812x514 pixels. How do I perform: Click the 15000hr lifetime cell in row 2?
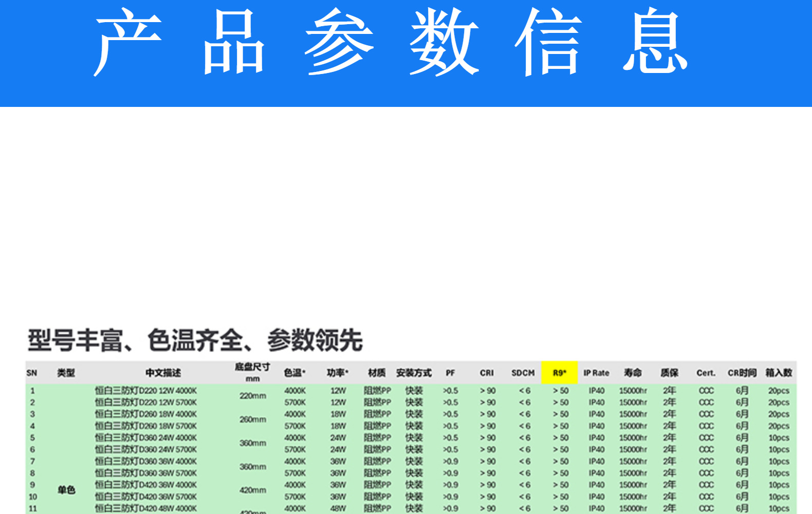(x=633, y=402)
